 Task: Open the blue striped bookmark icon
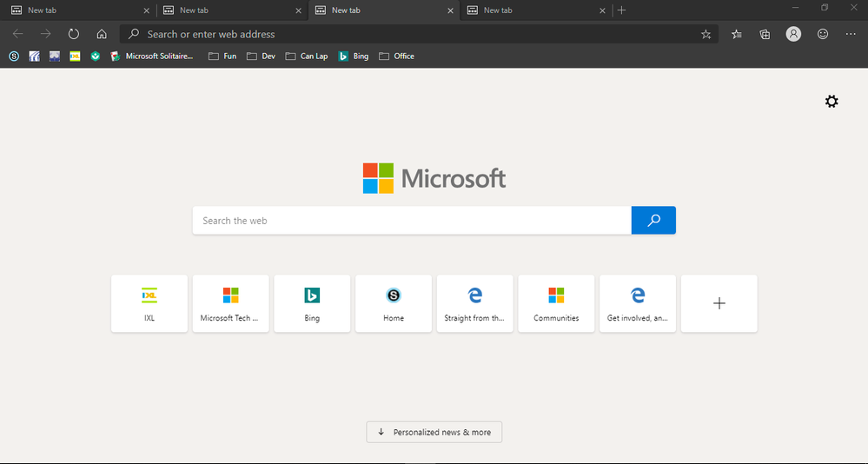(x=35, y=56)
